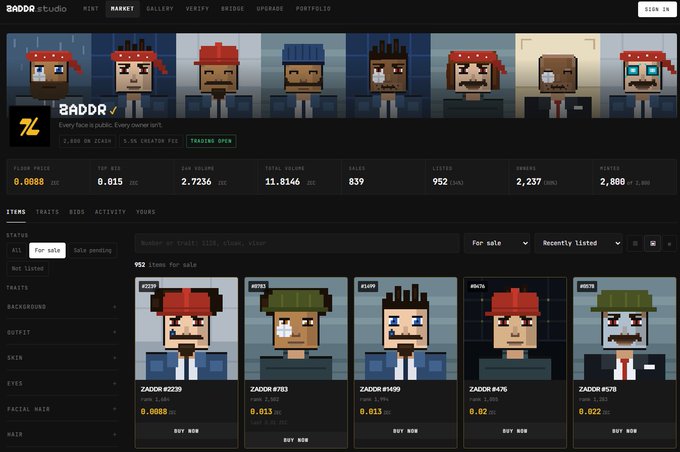Select the medium card view icon
Viewport: 680px width, 452px height.
coord(653,243)
